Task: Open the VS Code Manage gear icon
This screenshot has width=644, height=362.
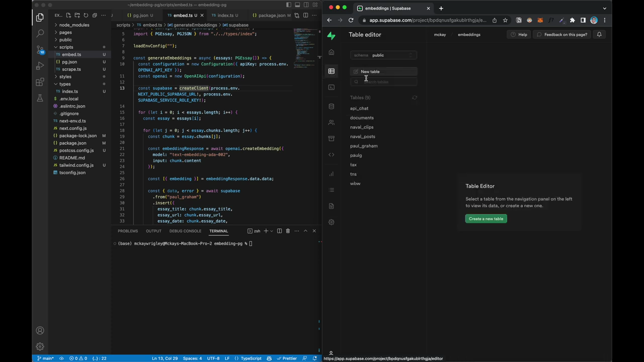Action: click(40, 346)
